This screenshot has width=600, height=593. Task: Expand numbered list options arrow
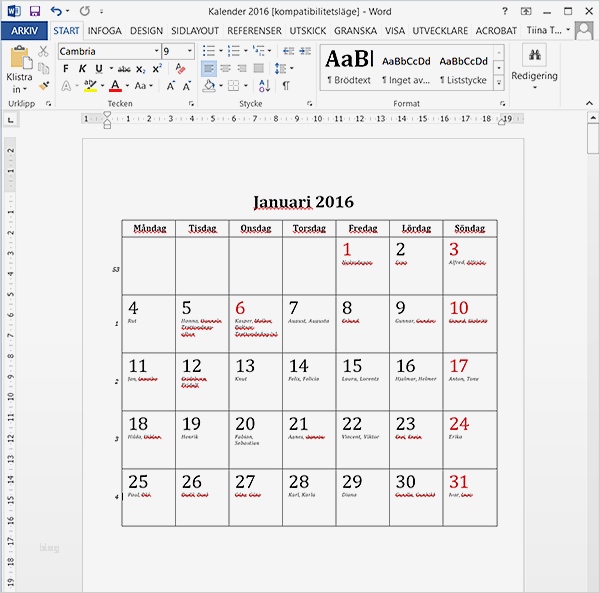[x=245, y=51]
